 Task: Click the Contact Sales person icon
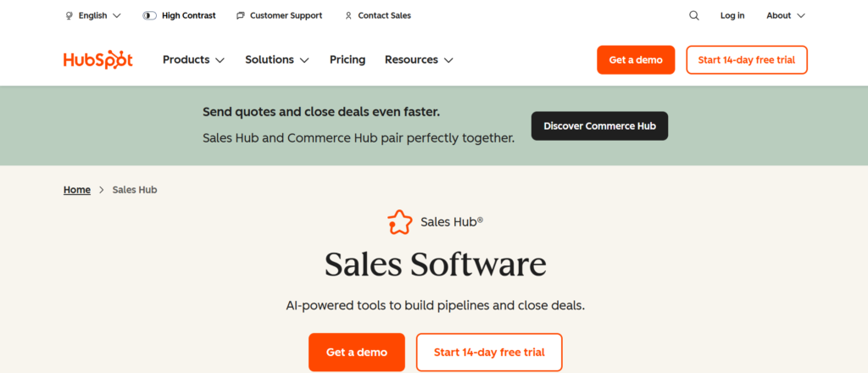[348, 15]
